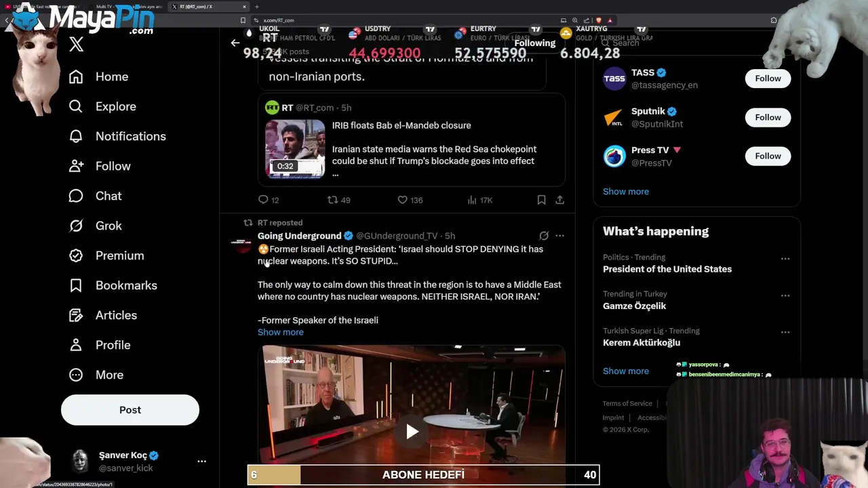Follow the Press TV account
The image size is (868, 488).
(x=768, y=156)
